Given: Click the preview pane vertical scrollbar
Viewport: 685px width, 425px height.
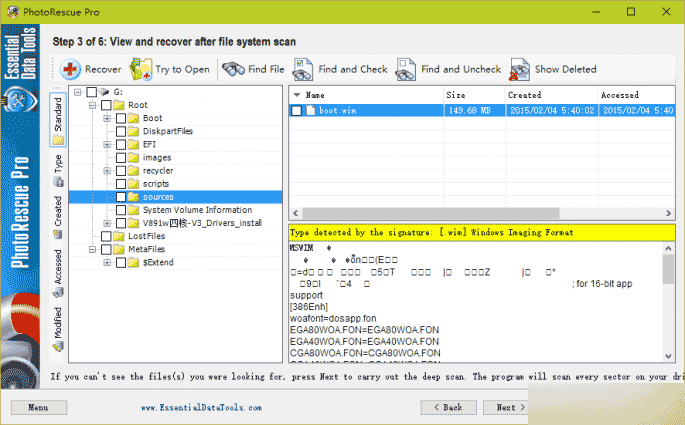Looking at the screenshot, I should tap(668, 269).
